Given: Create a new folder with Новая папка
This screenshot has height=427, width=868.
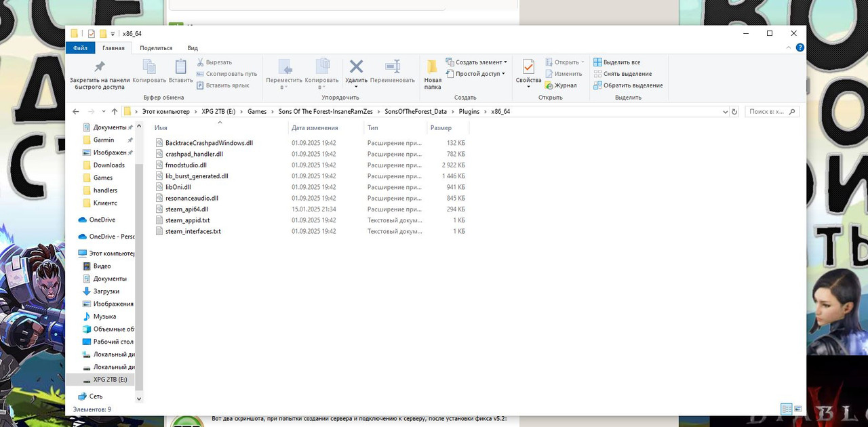Looking at the screenshot, I should [433, 74].
